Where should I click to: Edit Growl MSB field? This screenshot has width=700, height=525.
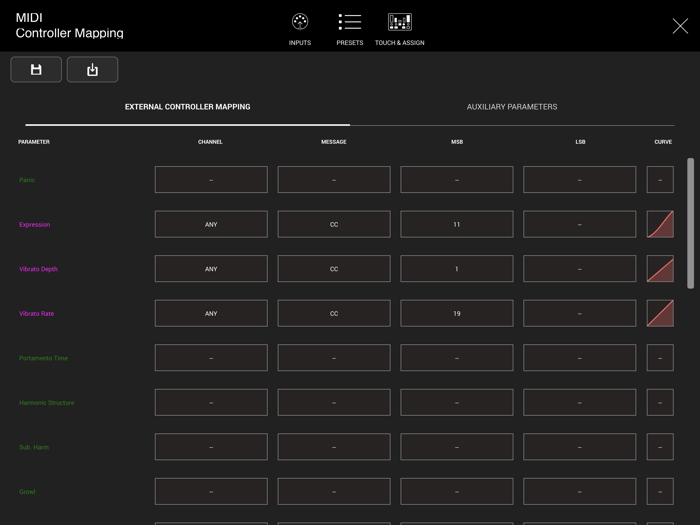457,492
